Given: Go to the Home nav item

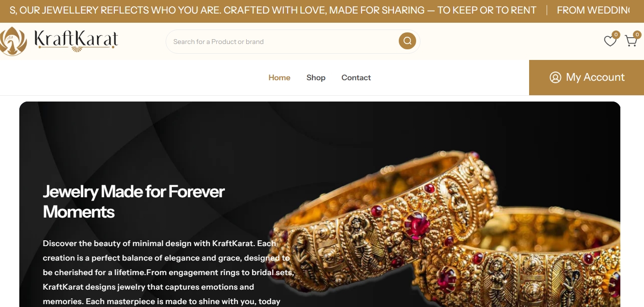Looking at the screenshot, I should pos(280,77).
